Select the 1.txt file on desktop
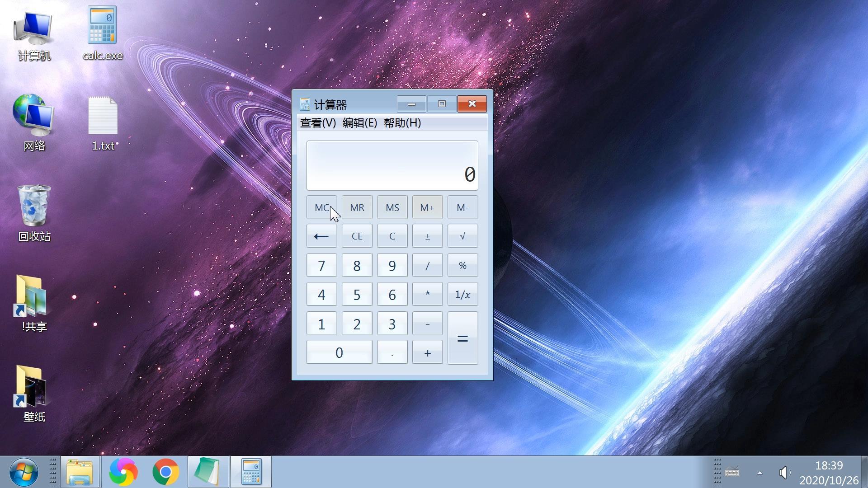The image size is (868, 488). [103, 123]
